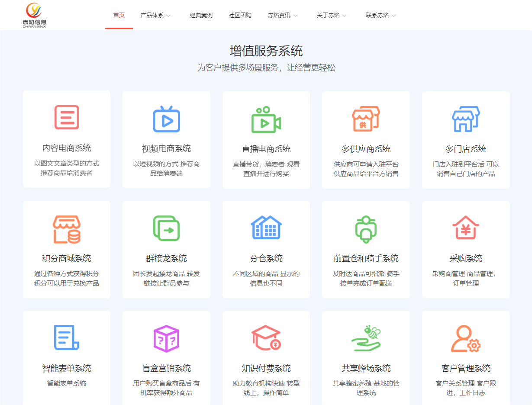This screenshot has height=405, width=532.
Task: Click the blue multi-store storefront icon
Action: click(465, 119)
